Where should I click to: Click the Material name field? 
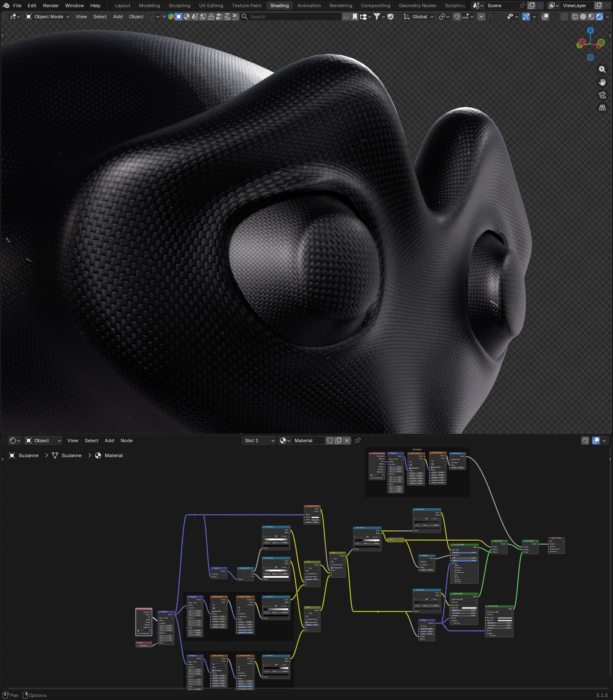pyautogui.click(x=309, y=441)
